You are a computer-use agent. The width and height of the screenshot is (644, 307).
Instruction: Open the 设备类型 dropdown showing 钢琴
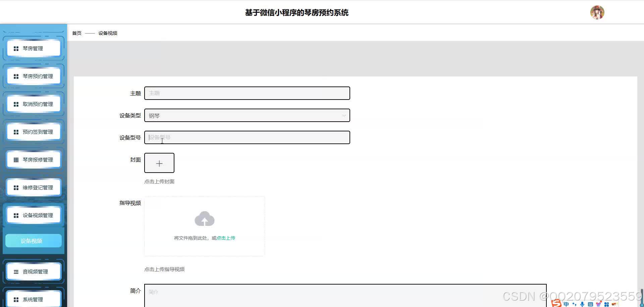(x=247, y=115)
